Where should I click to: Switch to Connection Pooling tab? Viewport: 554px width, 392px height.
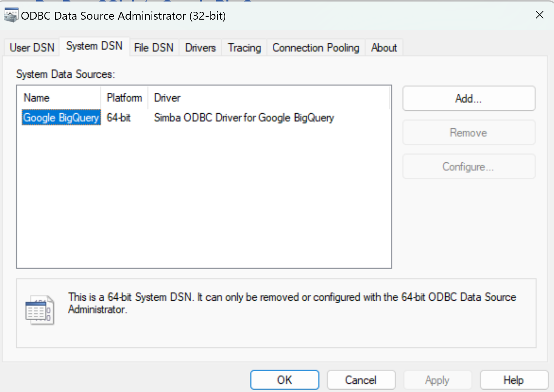(x=316, y=48)
